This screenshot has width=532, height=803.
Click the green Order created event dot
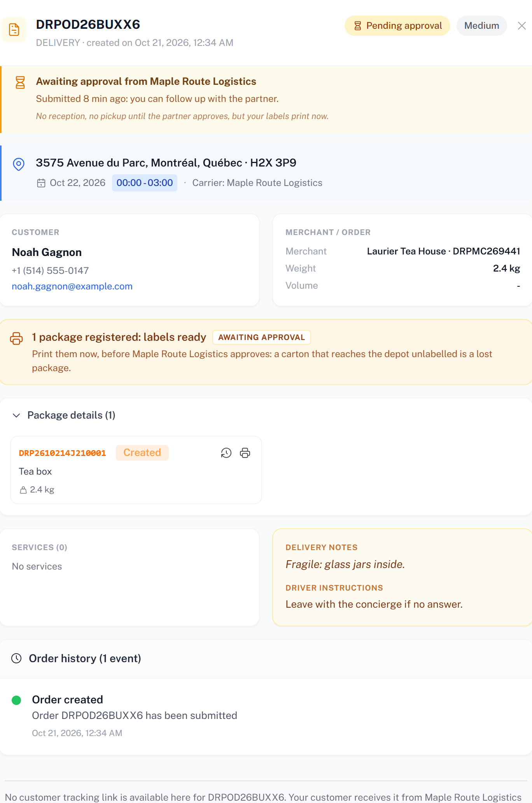point(16,700)
